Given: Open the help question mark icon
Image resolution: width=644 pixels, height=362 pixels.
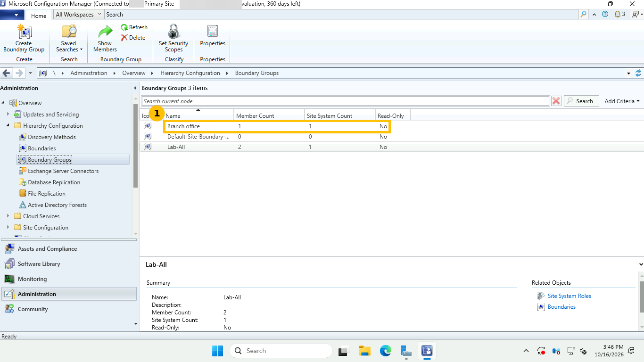Looking at the screenshot, I should pos(605,14).
